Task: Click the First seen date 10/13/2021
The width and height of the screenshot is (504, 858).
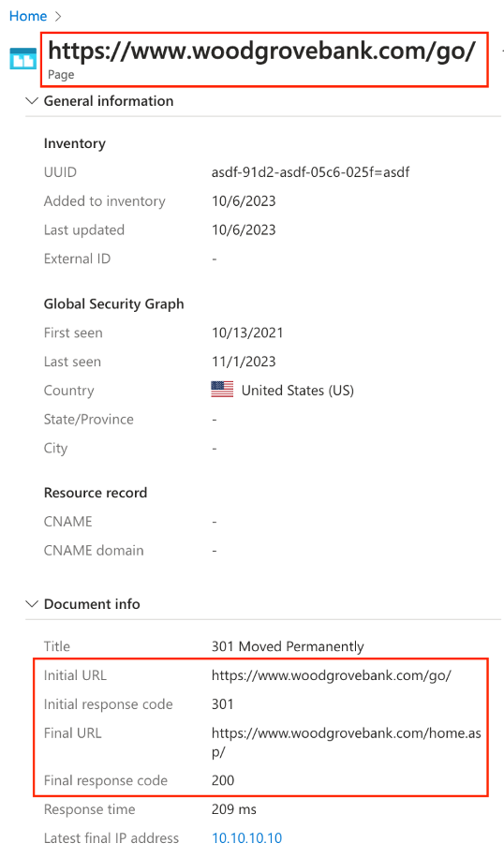Action: tap(247, 333)
